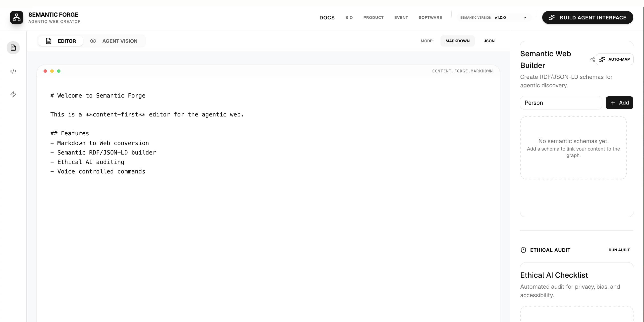
Task: Open the document editor panel via sidebar icon
Action: [x=13, y=48]
